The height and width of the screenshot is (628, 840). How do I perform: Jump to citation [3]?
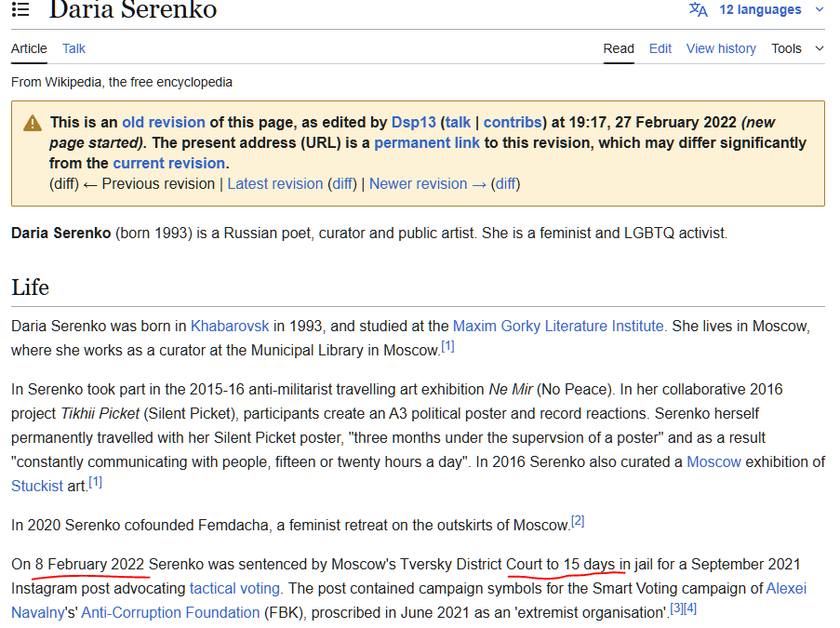click(676, 608)
